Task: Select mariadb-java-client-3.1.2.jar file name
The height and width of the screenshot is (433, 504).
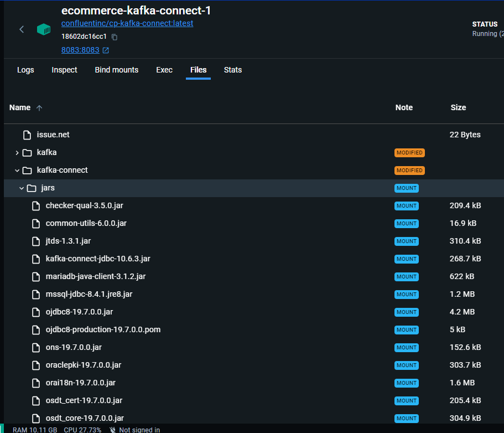Action: pyautogui.click(x=96, y=276)
